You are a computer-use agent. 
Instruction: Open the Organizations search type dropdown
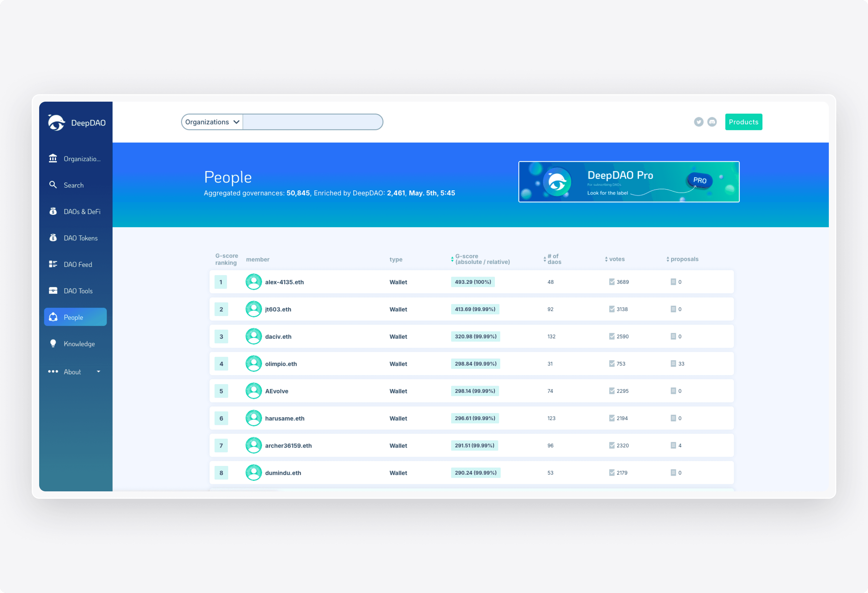212,122
